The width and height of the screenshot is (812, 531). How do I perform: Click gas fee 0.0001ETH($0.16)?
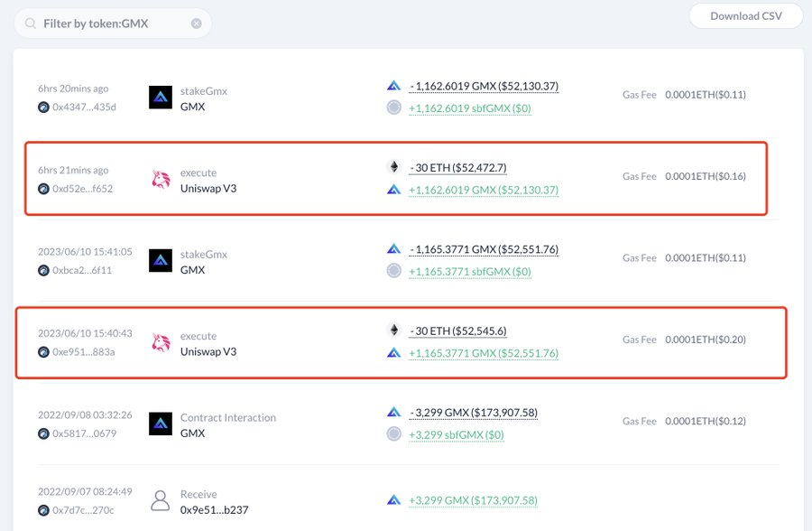(x=706, y=176)
